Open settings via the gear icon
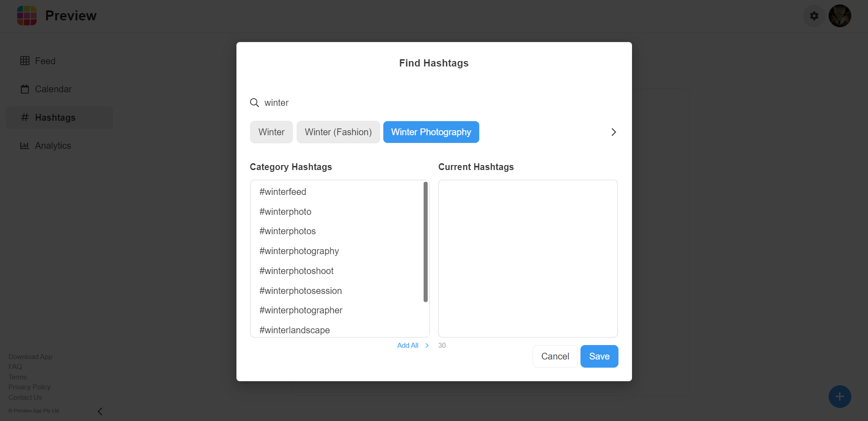 (x=814, y=16)
